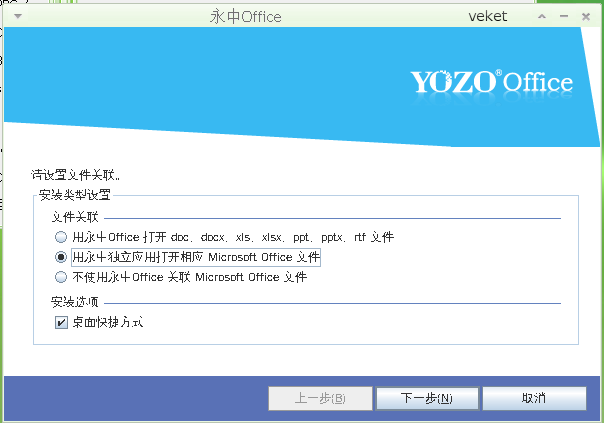Click the YOZO Office logo
Viewport: 604px width, 423px height.
(x=492, y=82)
